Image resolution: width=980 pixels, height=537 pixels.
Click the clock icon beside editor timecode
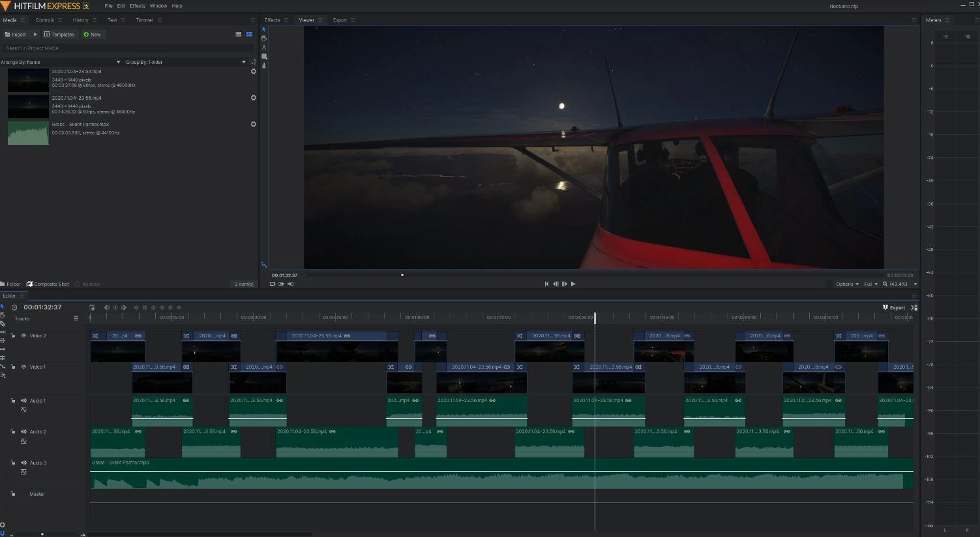[x=14, y=307]
